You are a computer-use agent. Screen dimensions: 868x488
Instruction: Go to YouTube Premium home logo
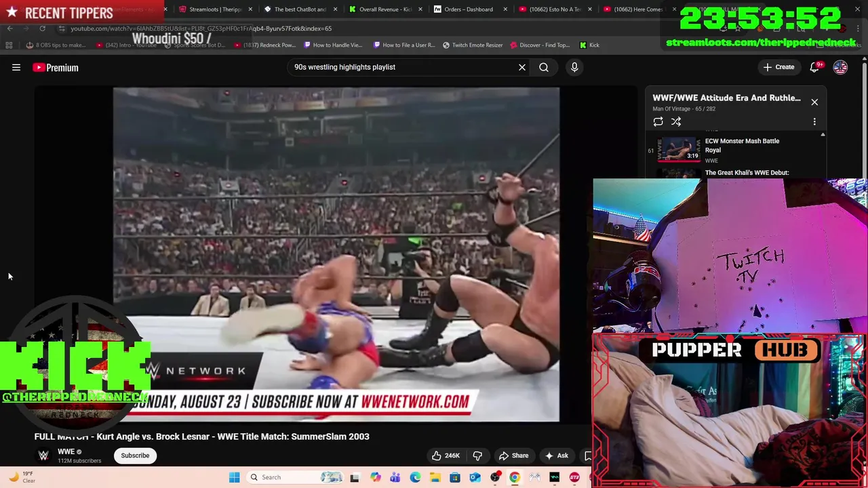tap(56, 67)
